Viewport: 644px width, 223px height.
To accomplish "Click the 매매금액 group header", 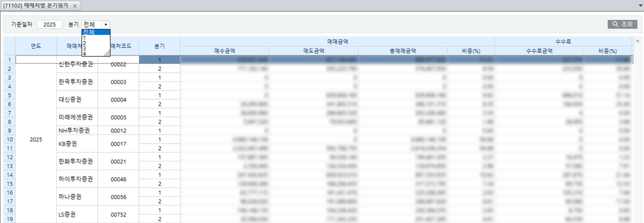I will (338, 41).
